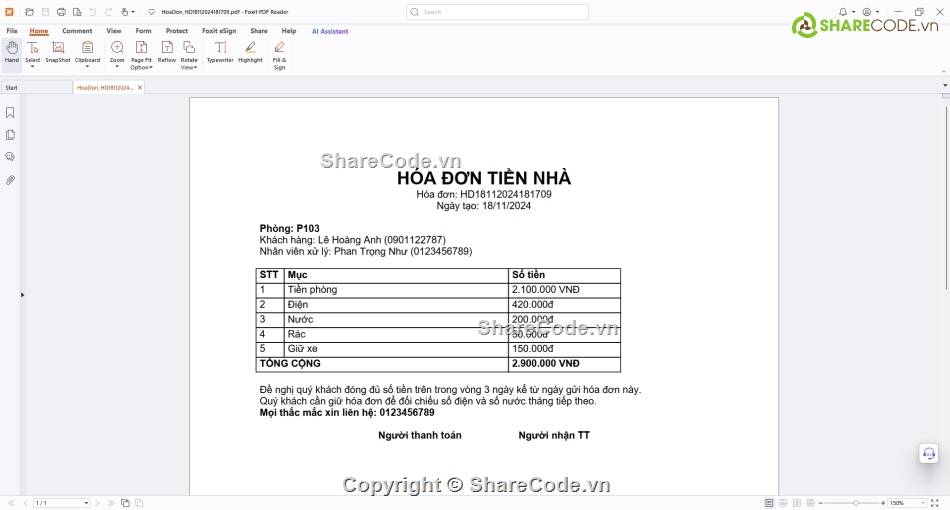Screen dimensions: 950x510
Task: Click the Save icon in quick access bar
Action: click(45, 12)
